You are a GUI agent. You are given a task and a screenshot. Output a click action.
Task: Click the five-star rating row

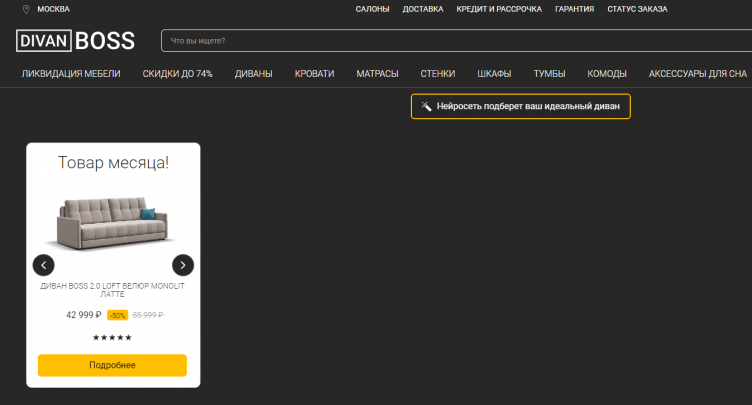point(112,337)
